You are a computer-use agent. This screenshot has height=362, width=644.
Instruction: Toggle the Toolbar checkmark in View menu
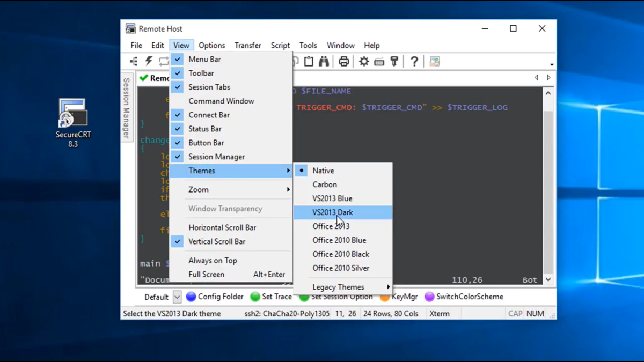click(x=231, y=73)
